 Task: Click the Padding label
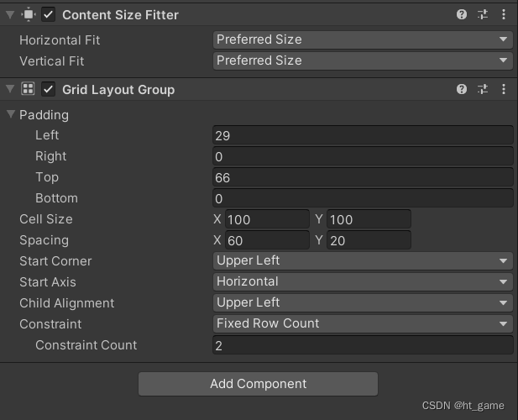44,115
